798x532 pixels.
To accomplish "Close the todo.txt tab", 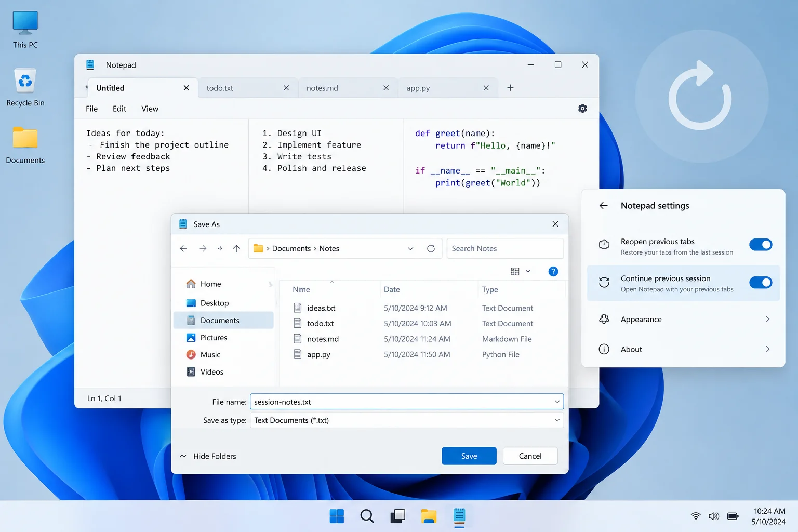I will tap(286, 88).
